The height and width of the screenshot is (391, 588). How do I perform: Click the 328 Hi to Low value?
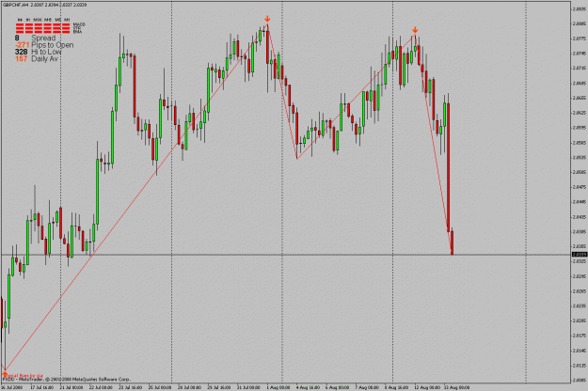[x=22, y=52]
